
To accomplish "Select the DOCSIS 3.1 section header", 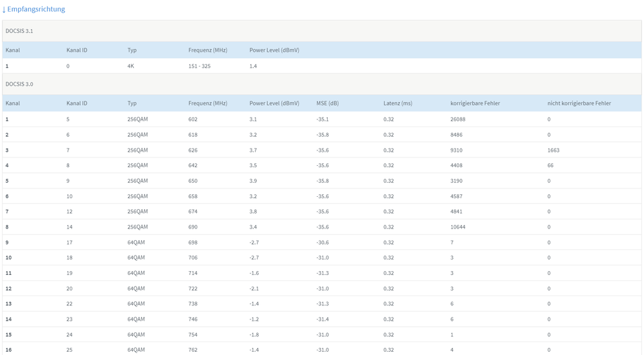I will 321,31.
